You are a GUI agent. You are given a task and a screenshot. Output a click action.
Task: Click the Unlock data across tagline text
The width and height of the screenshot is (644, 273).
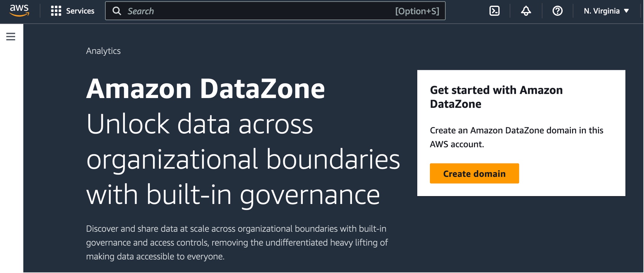[x=200, y=124]
